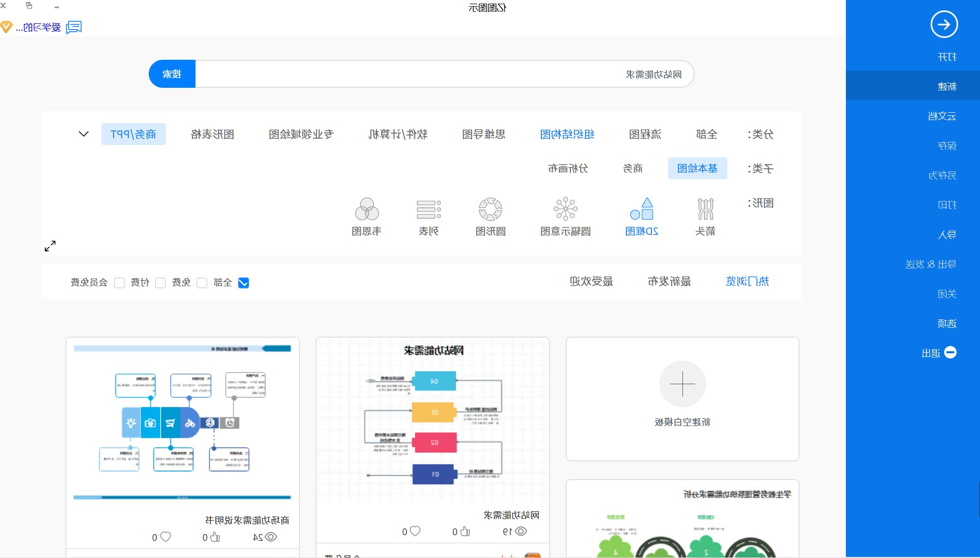
Task: Expand the category list chevron
Action: [x=83, y=134]
